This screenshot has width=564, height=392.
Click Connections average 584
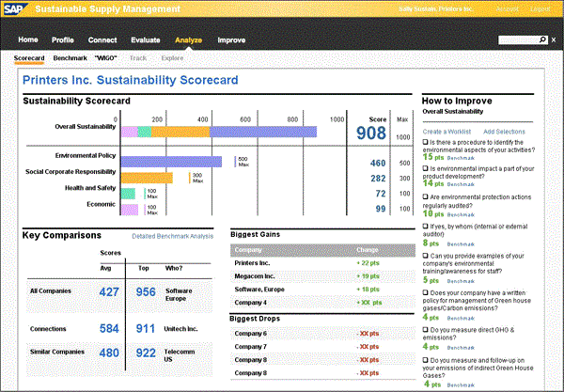pos(109,329)
